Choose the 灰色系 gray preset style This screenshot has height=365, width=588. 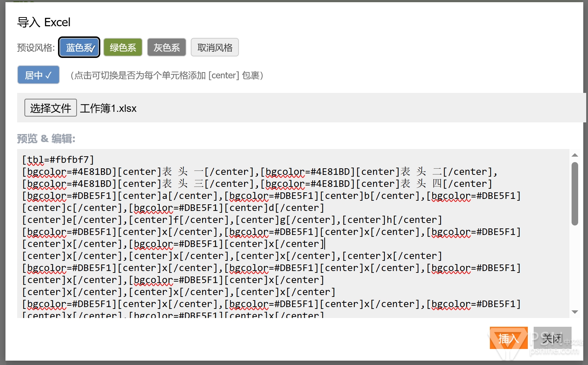pos(166,47)
